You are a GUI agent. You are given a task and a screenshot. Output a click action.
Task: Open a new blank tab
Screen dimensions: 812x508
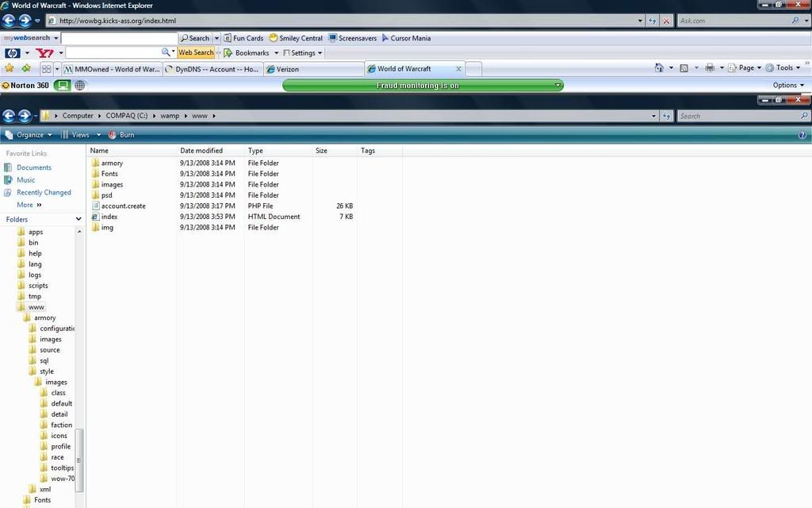[x=473, y=69]
